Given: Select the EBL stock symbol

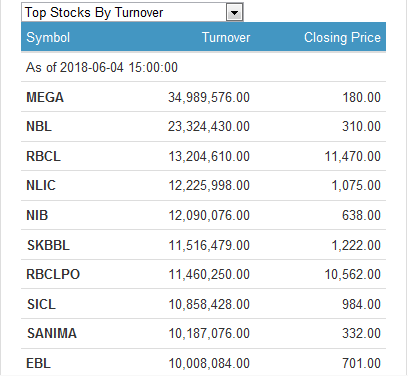Looking at the screenshot, I should click(x=39, y=363).
